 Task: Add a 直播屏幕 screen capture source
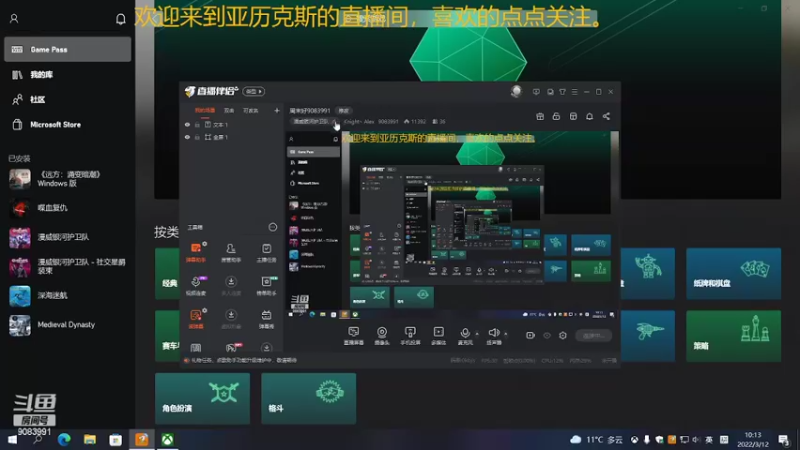pos(354,336)
